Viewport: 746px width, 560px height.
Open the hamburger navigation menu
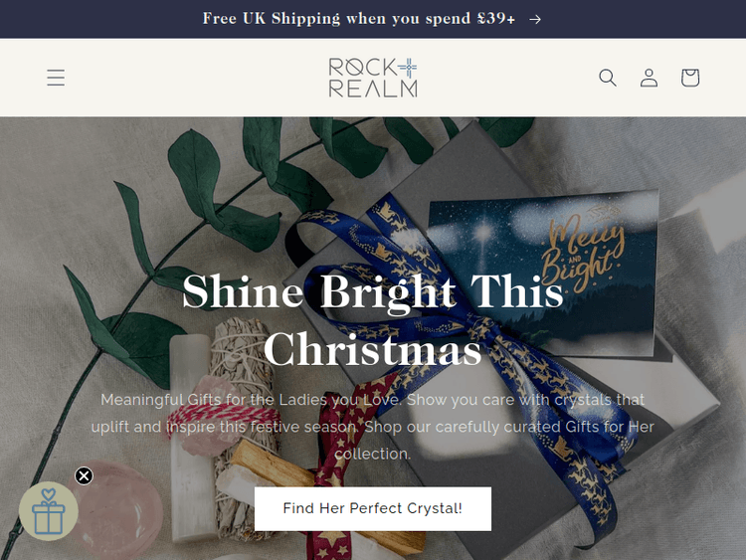coord(56,78)
